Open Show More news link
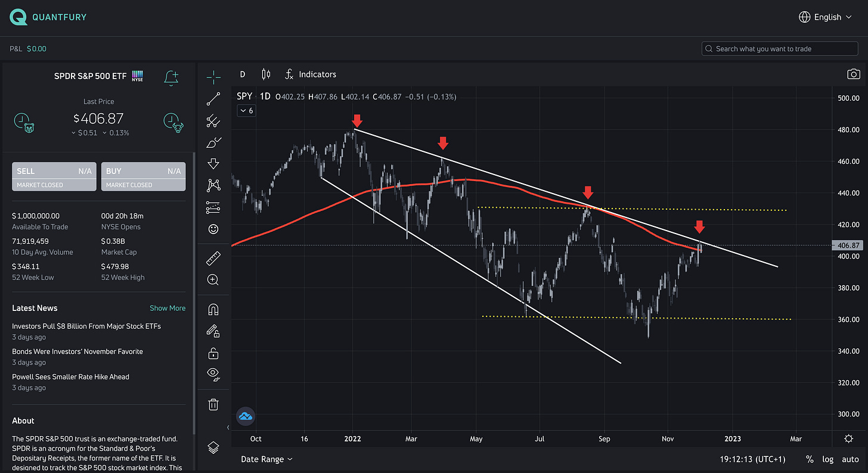This screenshot has width=868, height=473. point(168,308)
